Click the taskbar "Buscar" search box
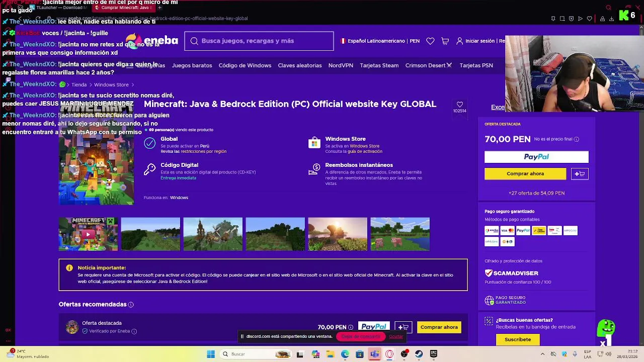Screen dimensions: 644x362 point(257,354)
